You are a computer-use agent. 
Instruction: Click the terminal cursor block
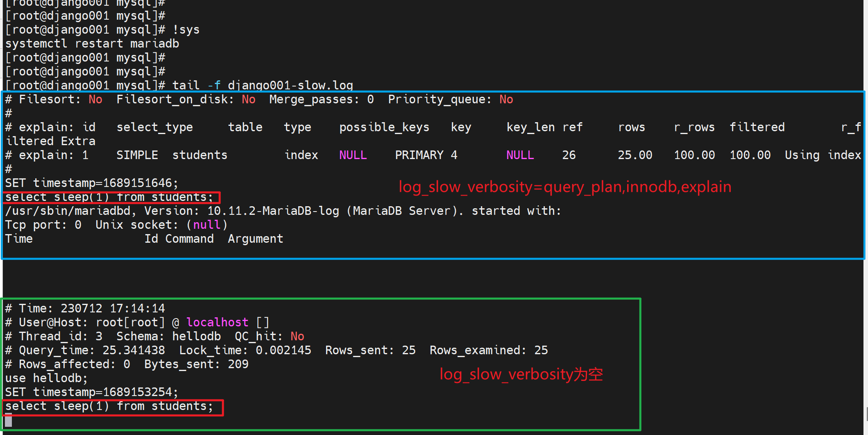point(8,421)
